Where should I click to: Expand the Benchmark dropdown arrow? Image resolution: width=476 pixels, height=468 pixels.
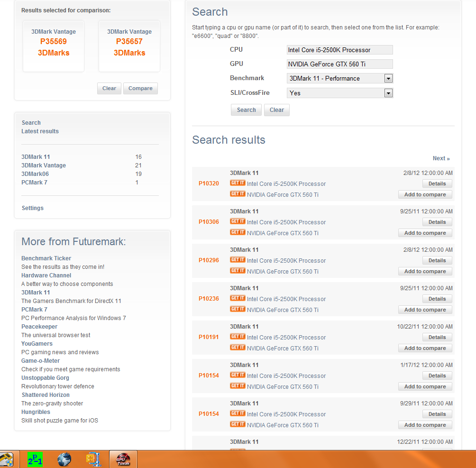coord(388,78)
